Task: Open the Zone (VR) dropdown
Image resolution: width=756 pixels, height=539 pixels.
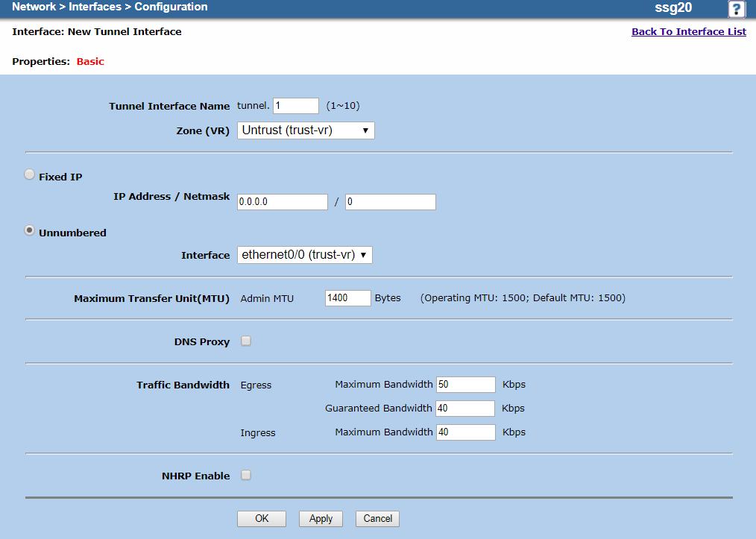Action: [306, 130]
